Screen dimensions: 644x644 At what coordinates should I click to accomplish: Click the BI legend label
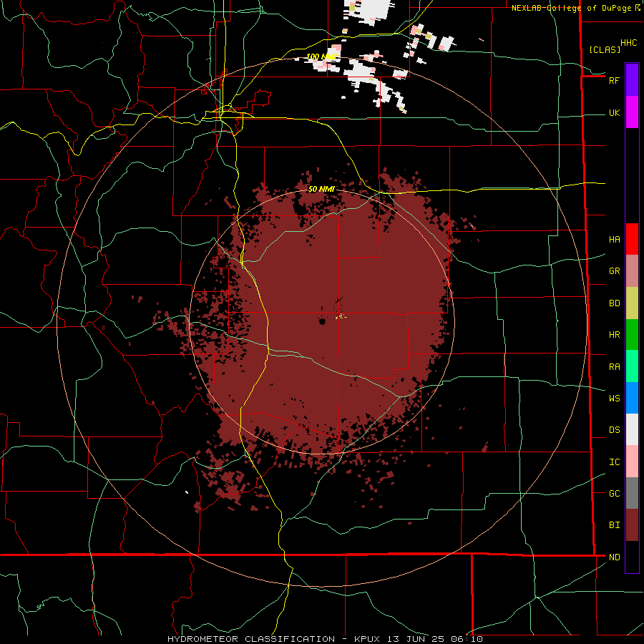(614, 525)
